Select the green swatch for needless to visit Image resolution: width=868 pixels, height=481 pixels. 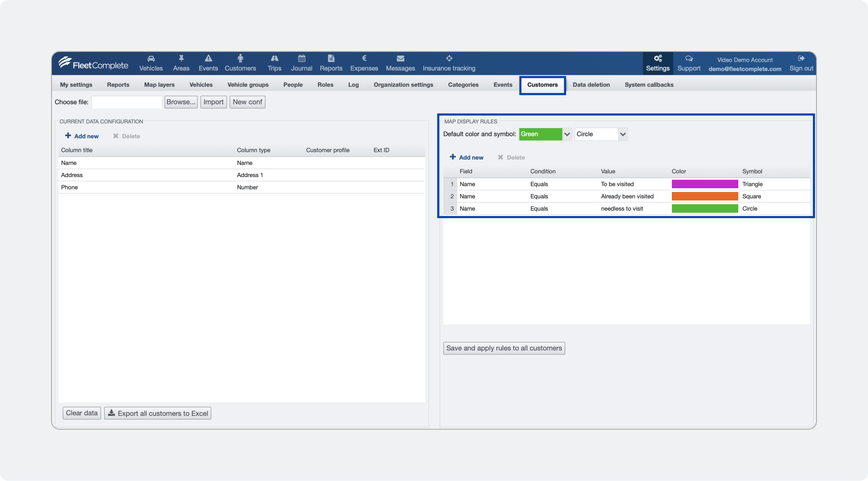click(x=705, y=209)
